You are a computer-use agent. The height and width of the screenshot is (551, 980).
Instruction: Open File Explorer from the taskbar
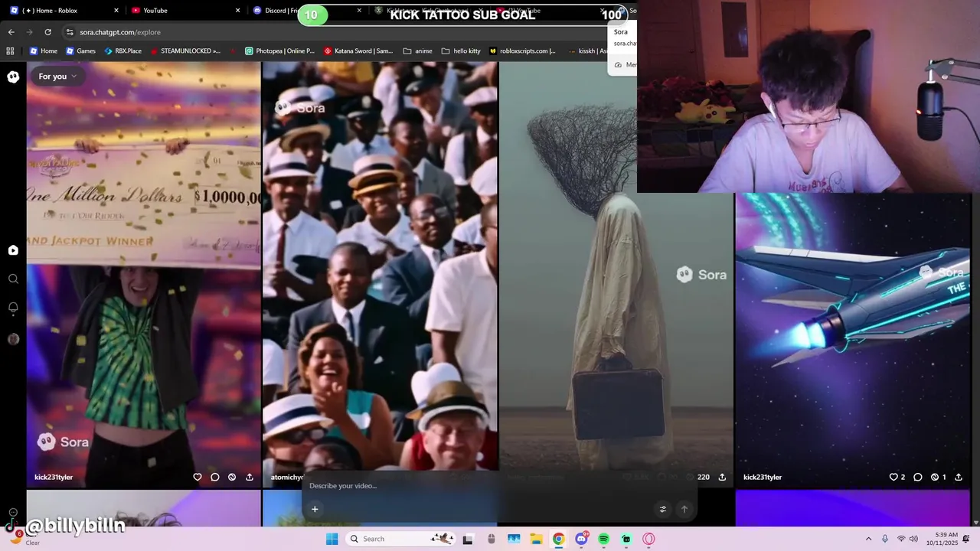click(x=537, y=539)
